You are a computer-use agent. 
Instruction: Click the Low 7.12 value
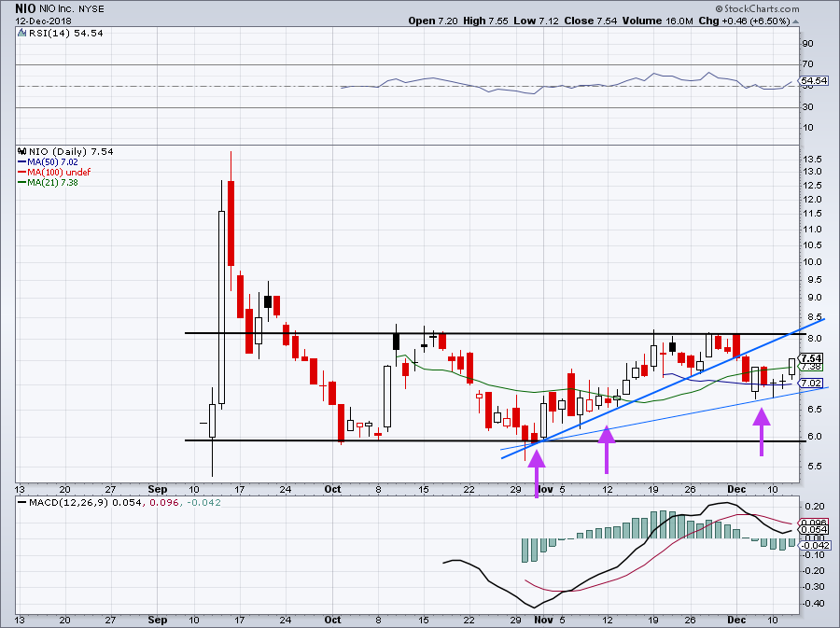[x=536, y=21]
